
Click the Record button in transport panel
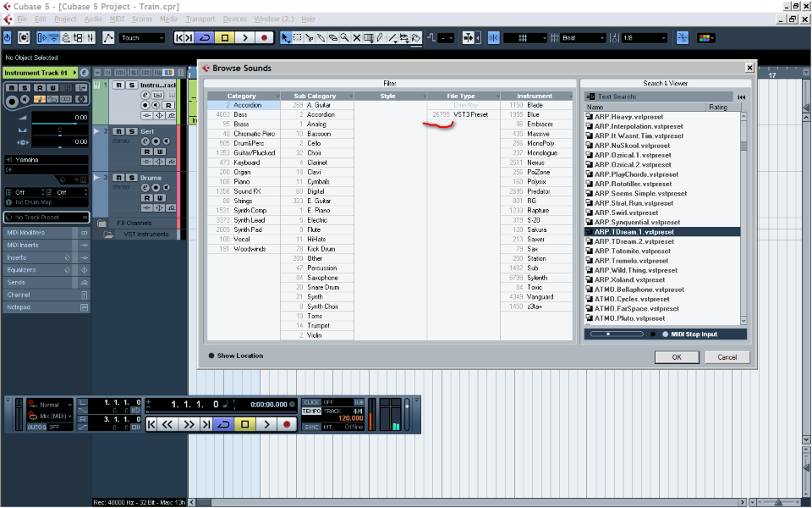point(287,424)
